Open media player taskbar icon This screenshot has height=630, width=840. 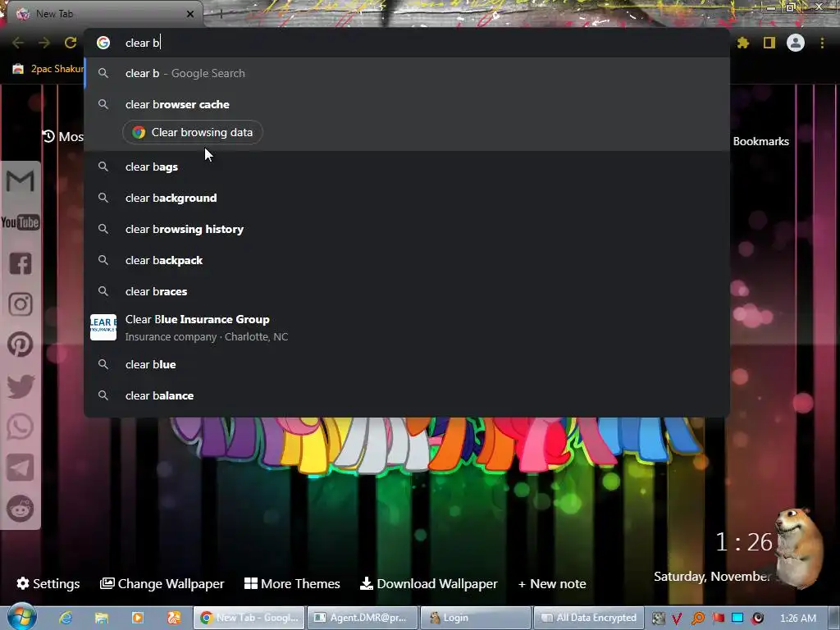(x=137, y=618)
